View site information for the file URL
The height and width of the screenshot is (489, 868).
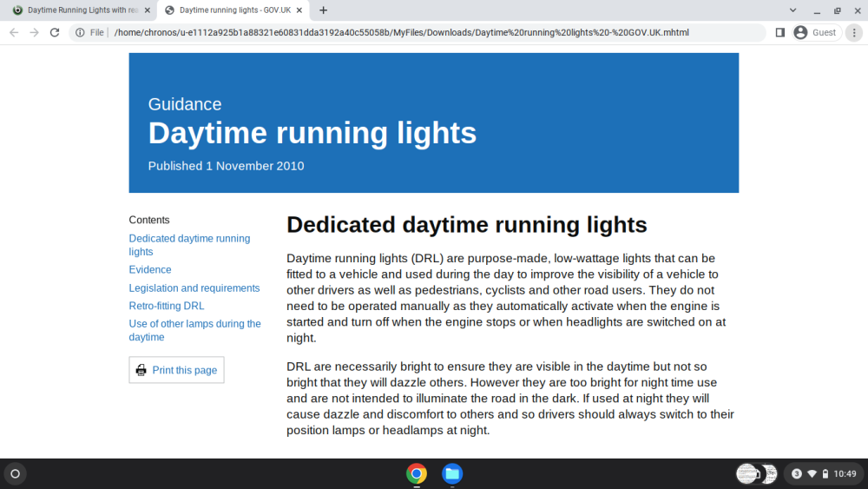pos(80,33)
